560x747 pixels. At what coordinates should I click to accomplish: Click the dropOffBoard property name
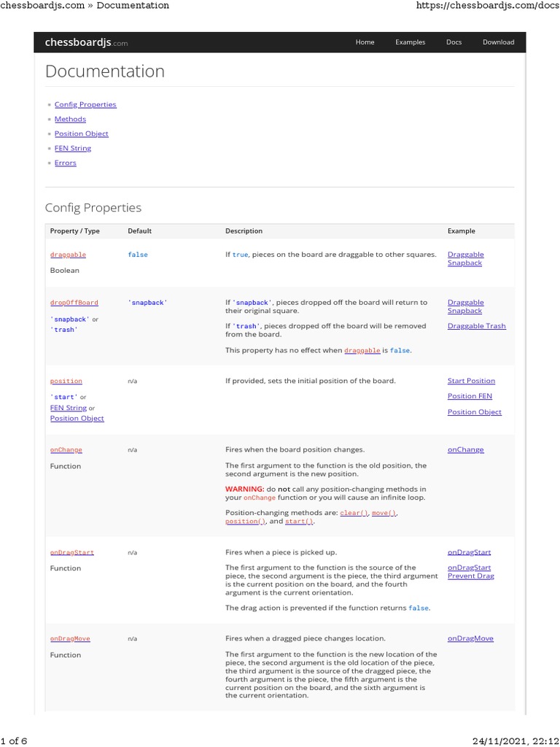pyautogui.click(x=74, y=302)
